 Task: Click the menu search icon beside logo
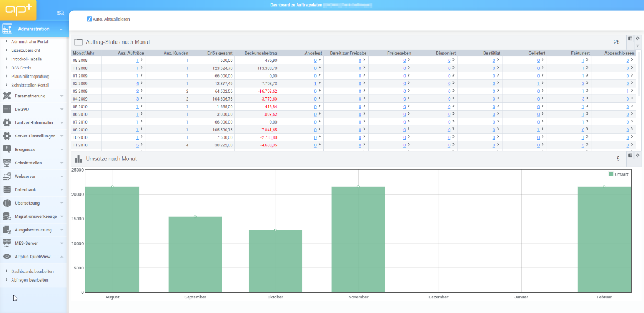(x=60, y=12)
